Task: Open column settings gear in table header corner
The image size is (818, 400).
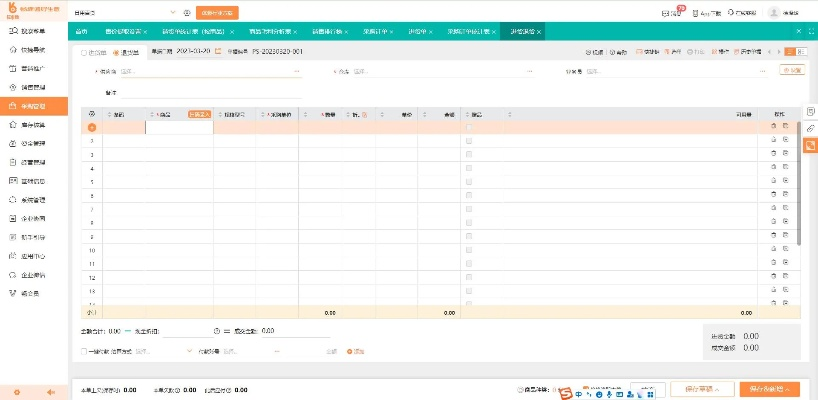Action: [92, 114]
